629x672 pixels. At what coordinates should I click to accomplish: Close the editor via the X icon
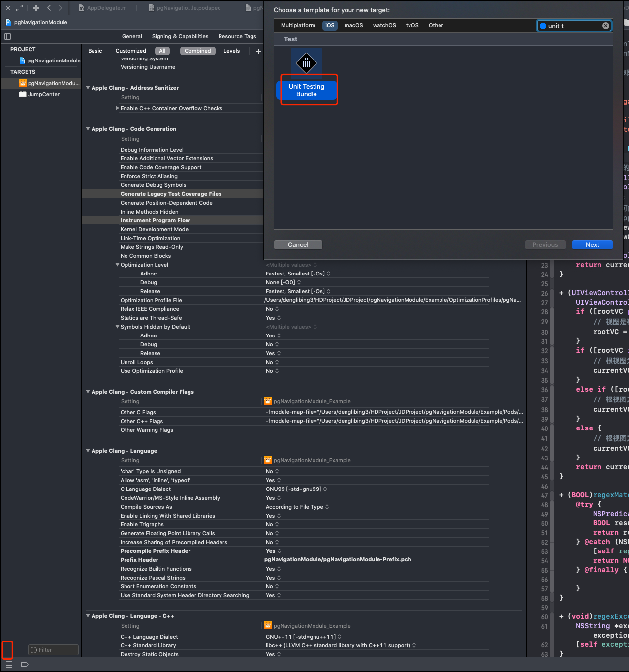tap(8, 8)
